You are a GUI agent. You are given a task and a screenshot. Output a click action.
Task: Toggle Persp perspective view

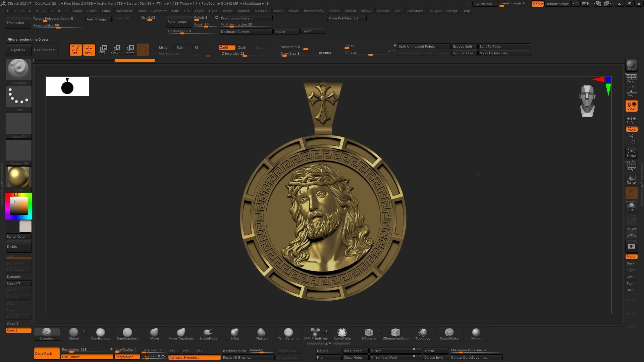(631, 79)
